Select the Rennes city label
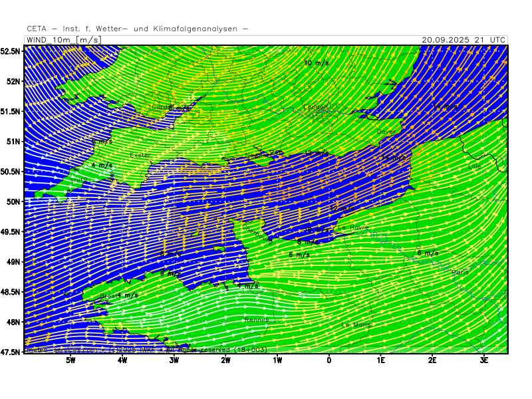 tap(257, 320)
